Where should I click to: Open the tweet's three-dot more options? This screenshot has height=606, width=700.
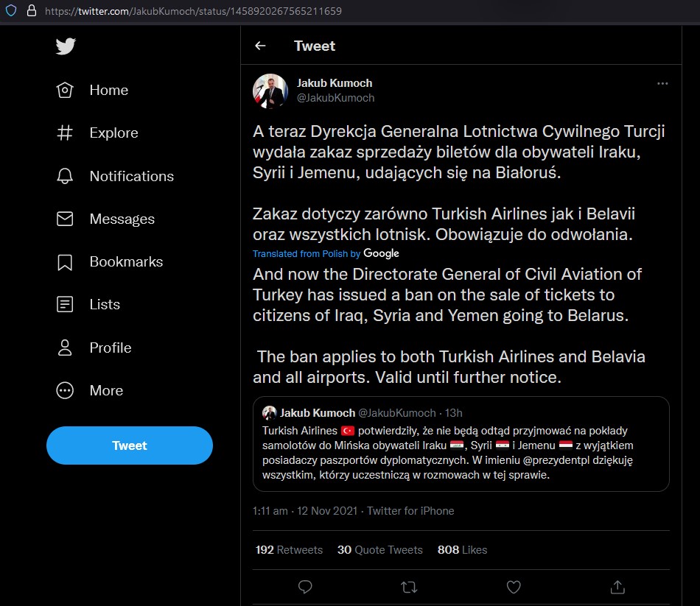pyautogui.click(x=662, y=83)
